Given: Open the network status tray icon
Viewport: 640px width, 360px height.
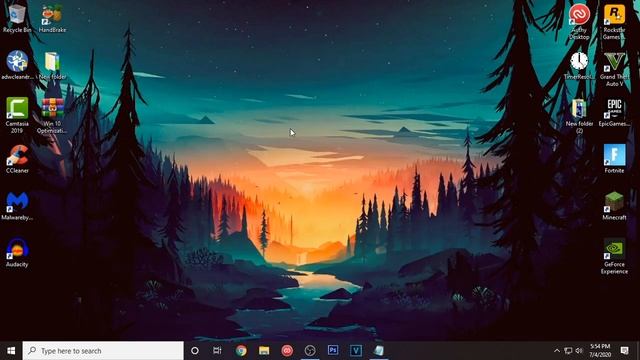Looking at the screenshot, I should [568, 351].
